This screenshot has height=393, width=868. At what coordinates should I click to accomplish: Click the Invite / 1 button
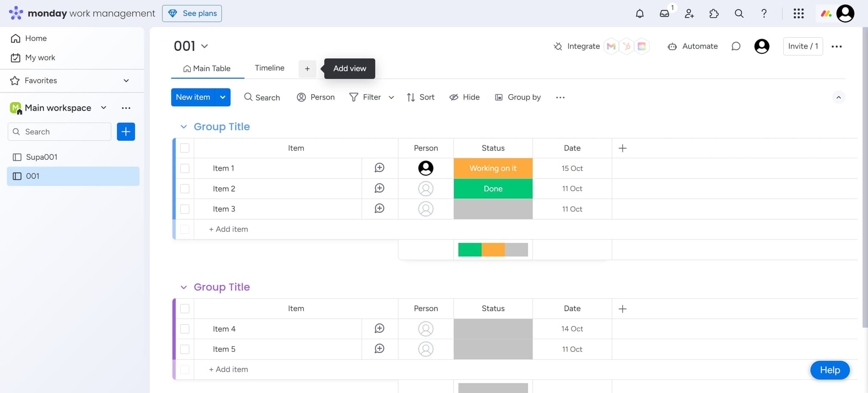tap(803, 46)
